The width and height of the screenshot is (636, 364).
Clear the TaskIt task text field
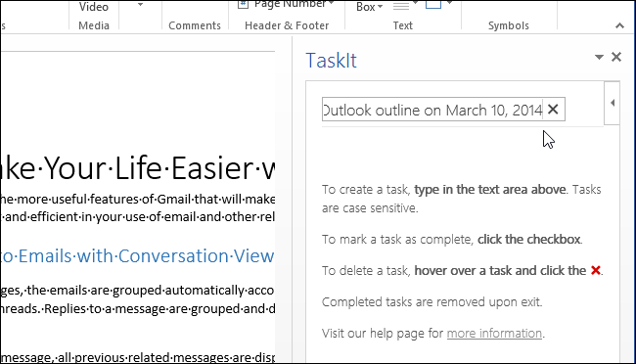(x=553, y=110)
